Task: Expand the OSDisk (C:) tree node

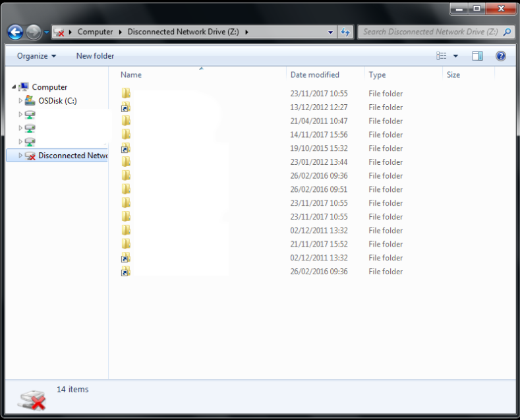Action: 20,101
